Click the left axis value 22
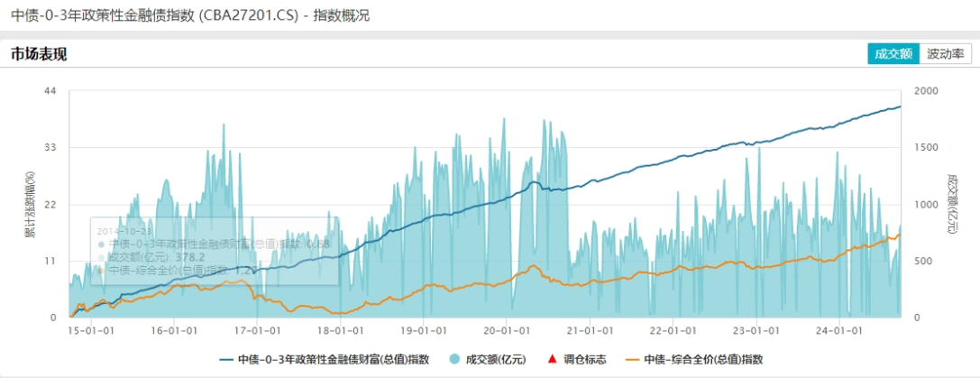Viewport: 980px width, 378px height. (50, 205)
